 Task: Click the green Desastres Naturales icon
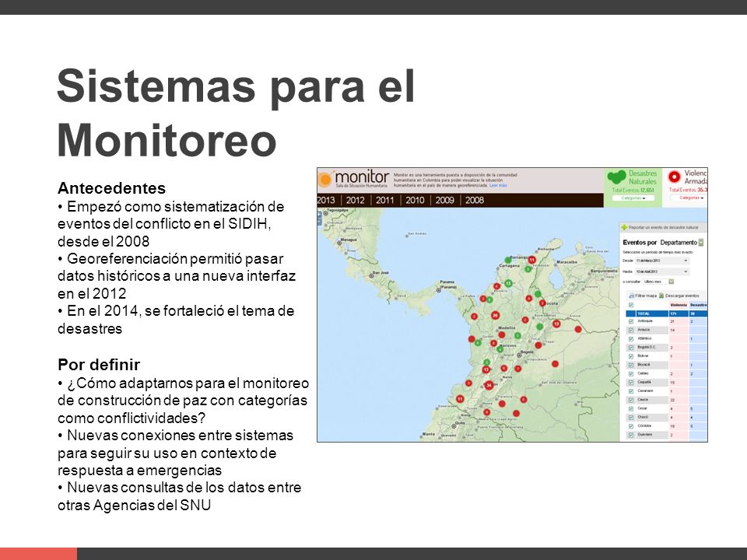pyautogui.click(x=616, y=177)
